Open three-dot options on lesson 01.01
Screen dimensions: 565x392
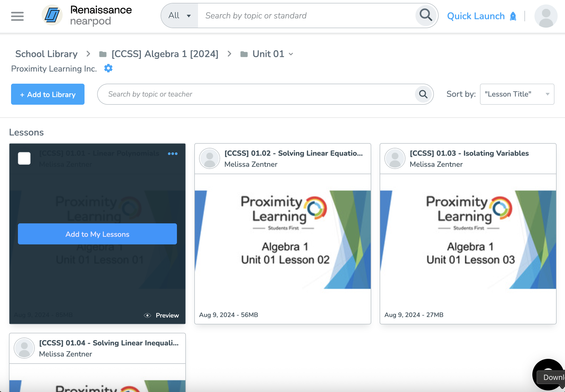click(x=173, y=154)
